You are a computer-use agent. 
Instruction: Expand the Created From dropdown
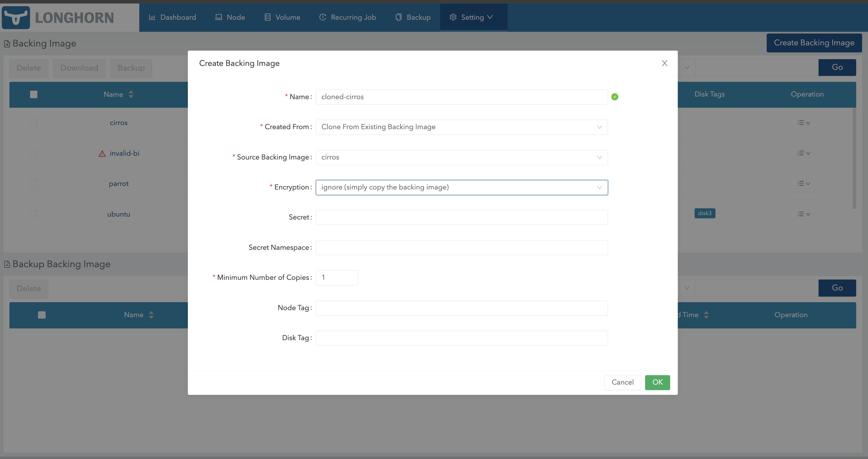pos(461,127)
